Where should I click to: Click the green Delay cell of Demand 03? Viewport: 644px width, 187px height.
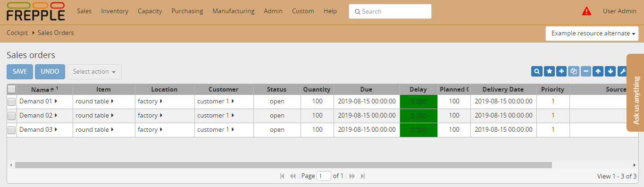pyautogui.click(x=418, y=130)
